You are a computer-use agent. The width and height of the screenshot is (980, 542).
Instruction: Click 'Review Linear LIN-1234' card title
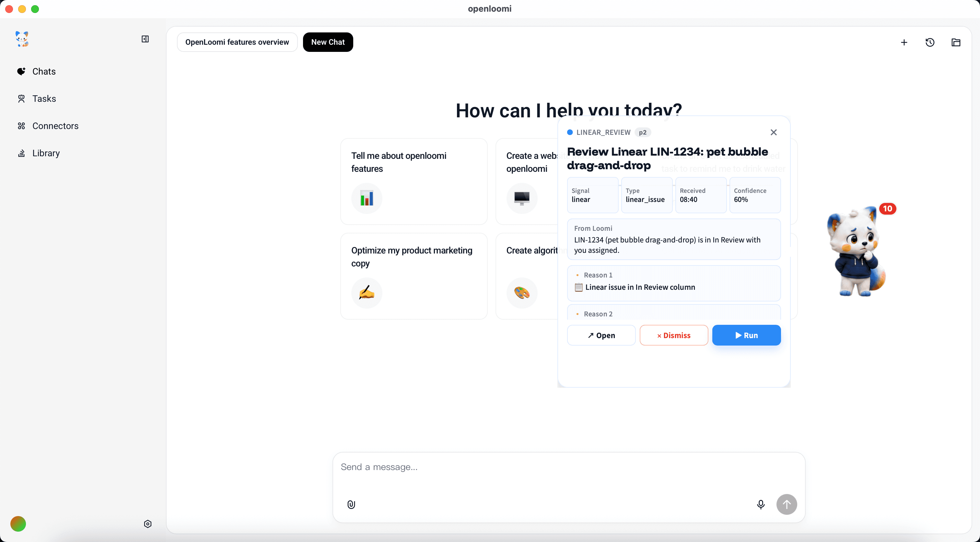pyautogui.click(x=667, y=158)
